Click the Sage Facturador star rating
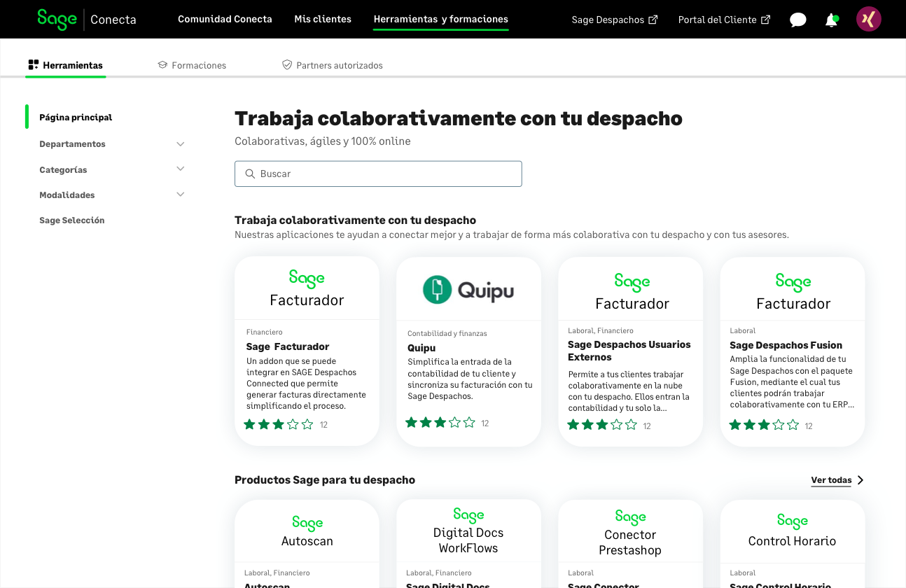This screenshot has height=588, width=906. (x=278, y=424)
